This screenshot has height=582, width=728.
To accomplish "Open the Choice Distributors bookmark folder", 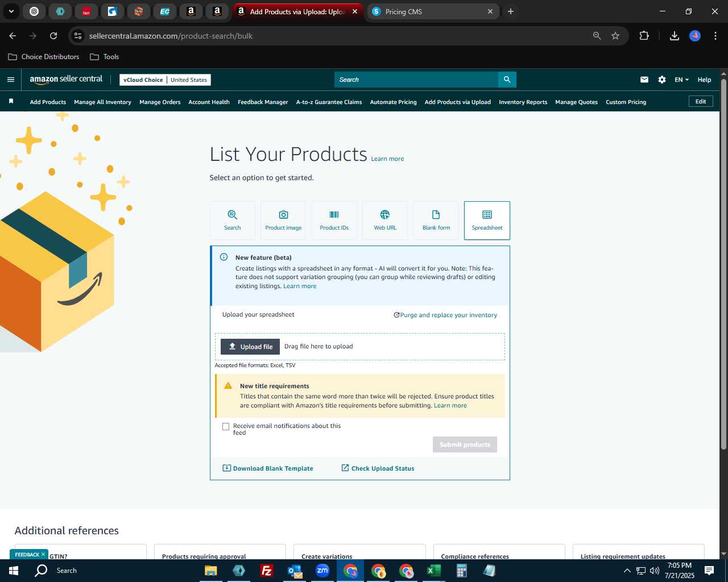I will [x=44, y=57].
